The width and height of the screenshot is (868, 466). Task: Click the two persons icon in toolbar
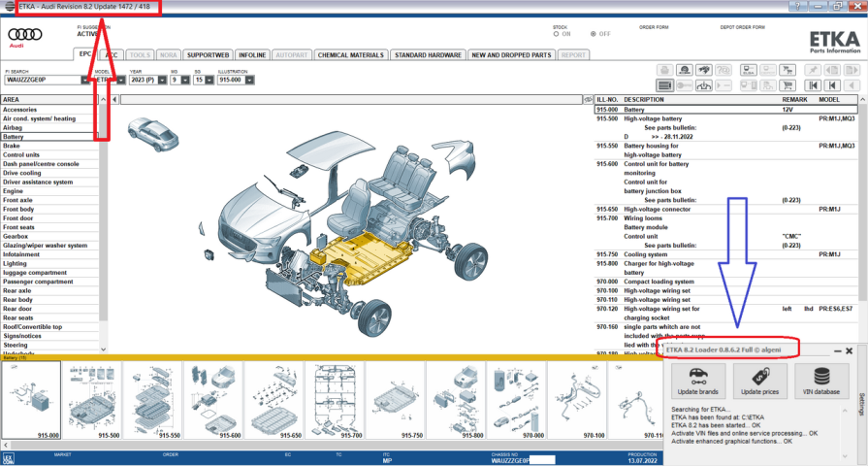[768, 85]
